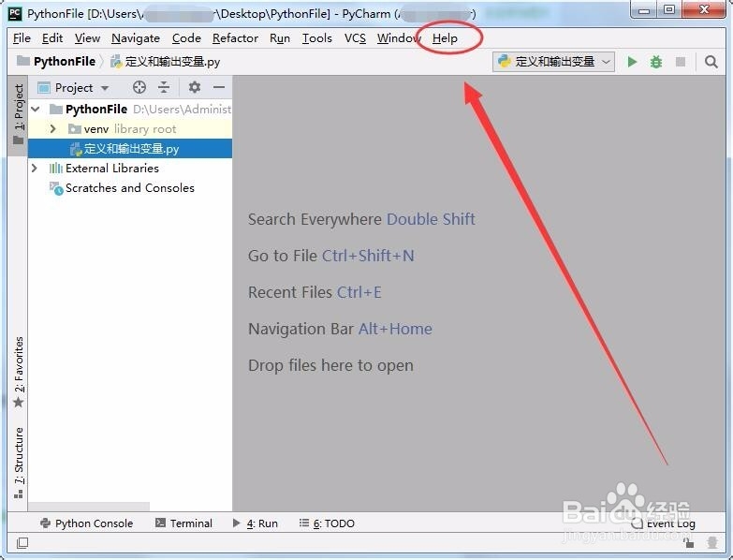Click the Project panel horizontal scrollbar
Image resolution: width=733 pixels, height=560 pixels.
click(x=89, y=507)
